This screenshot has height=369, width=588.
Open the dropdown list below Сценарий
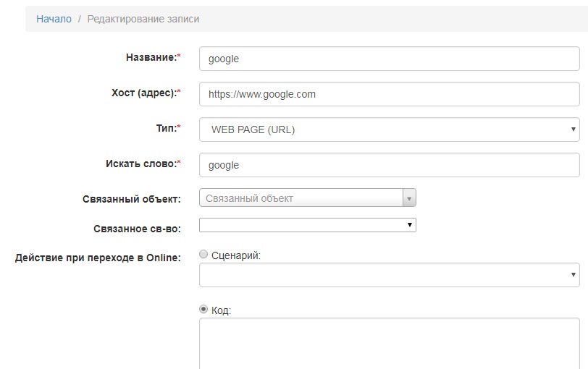[389, 275]
